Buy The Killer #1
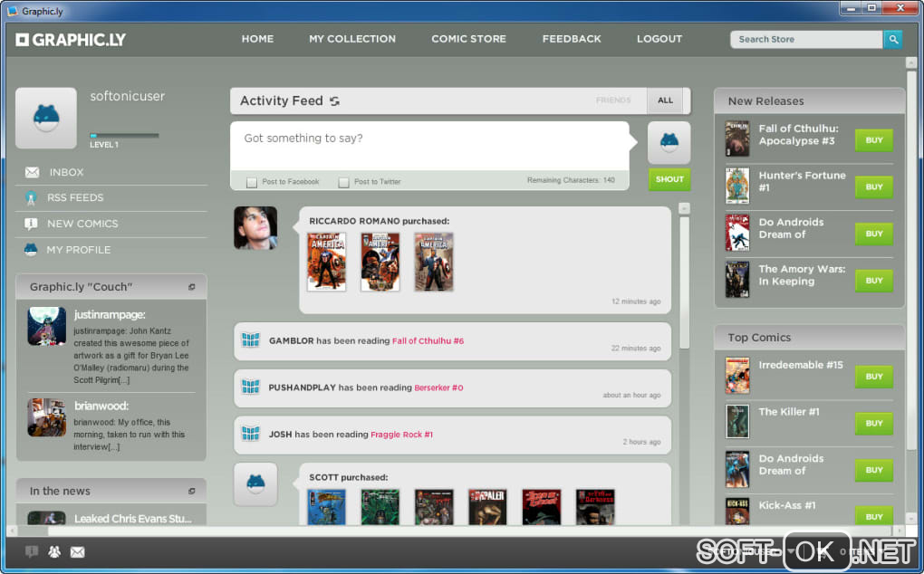This screenshot has height=574, width=924. point(874,424)
